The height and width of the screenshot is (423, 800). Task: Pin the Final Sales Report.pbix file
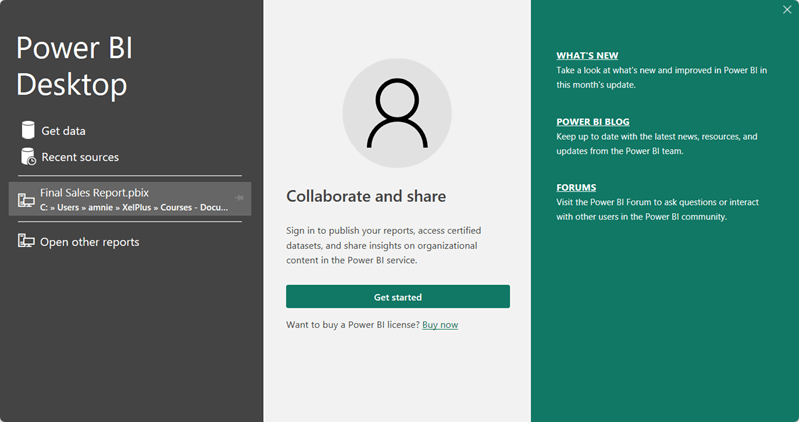[239, 198]
